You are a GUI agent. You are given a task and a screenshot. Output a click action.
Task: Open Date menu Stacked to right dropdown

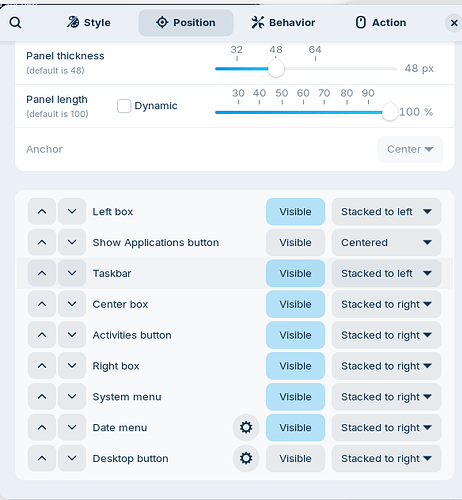pyautogui.click(x=387, y=427)
